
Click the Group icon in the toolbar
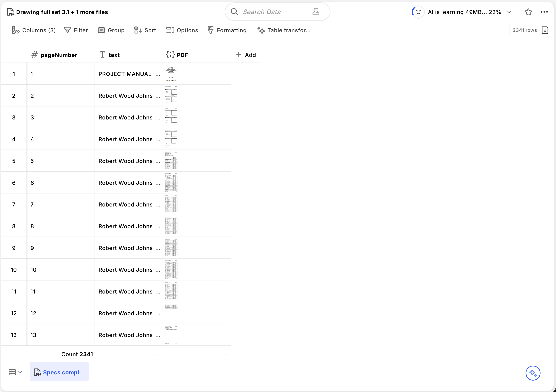(102, 30)
